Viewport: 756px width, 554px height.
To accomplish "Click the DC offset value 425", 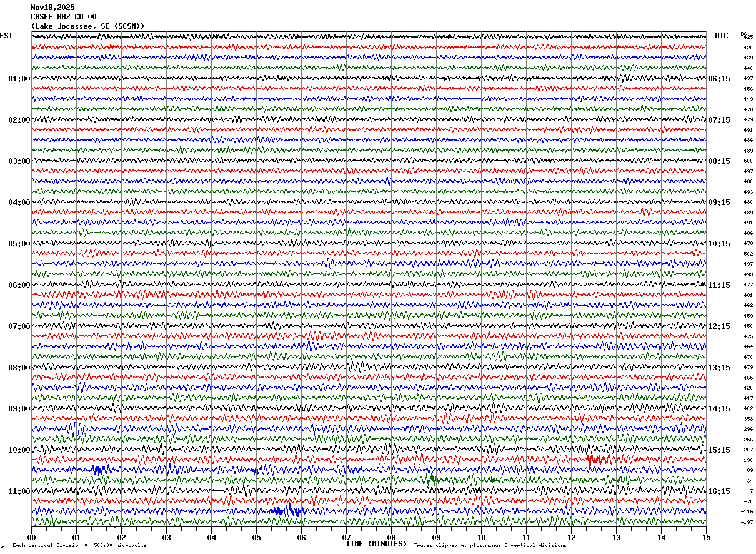I will [x=748, y=37].
